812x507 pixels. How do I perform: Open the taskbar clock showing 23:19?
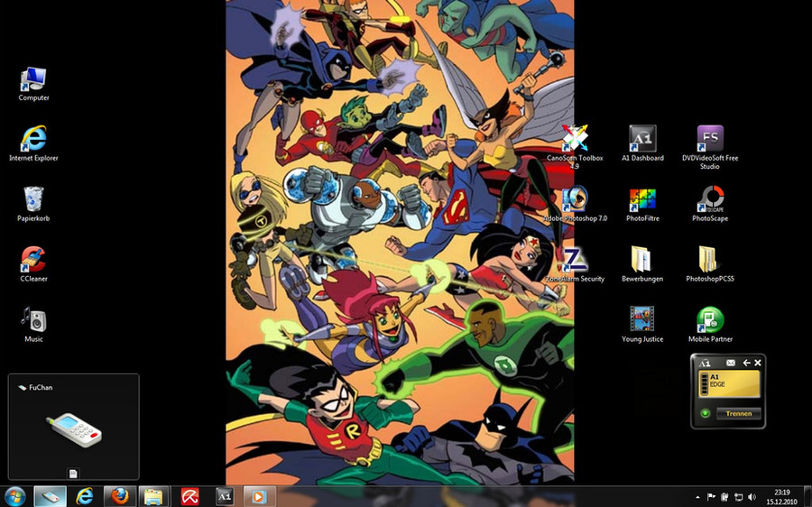point(782,497)
